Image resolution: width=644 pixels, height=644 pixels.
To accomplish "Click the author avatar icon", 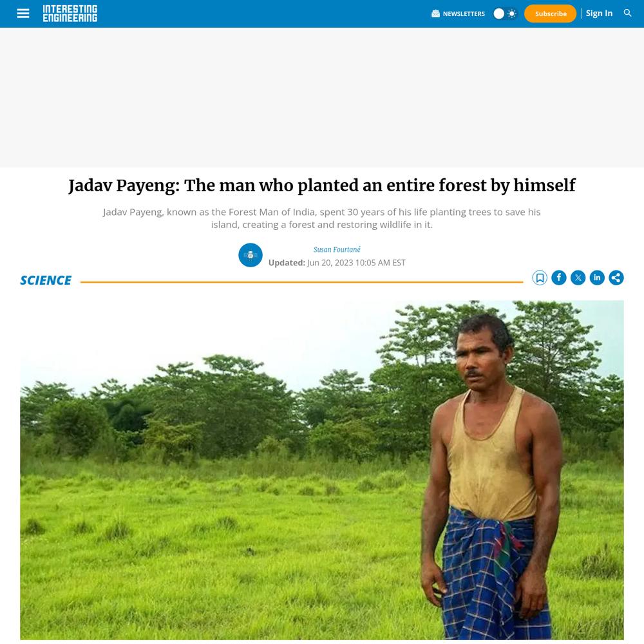I will tap(251, 255).
